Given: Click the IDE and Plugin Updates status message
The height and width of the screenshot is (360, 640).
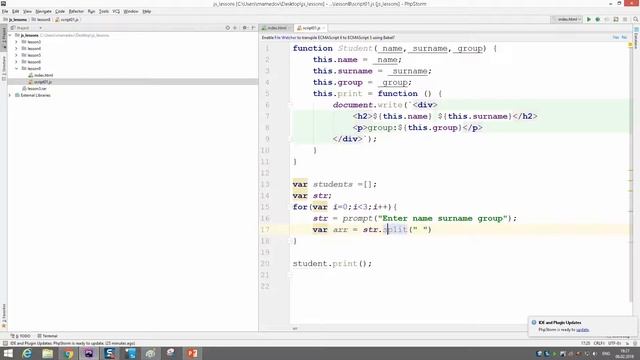Looking at the screenshot, I should click(72, 343).
